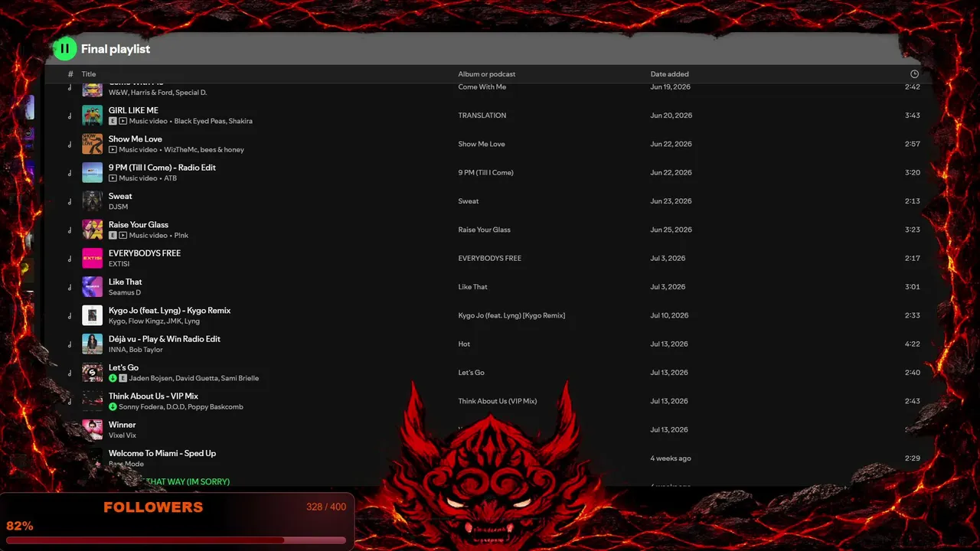Sort tracks by the clock duration icon
The width and height of the screenshot is (980, 551).
click(x=914, y=74)
